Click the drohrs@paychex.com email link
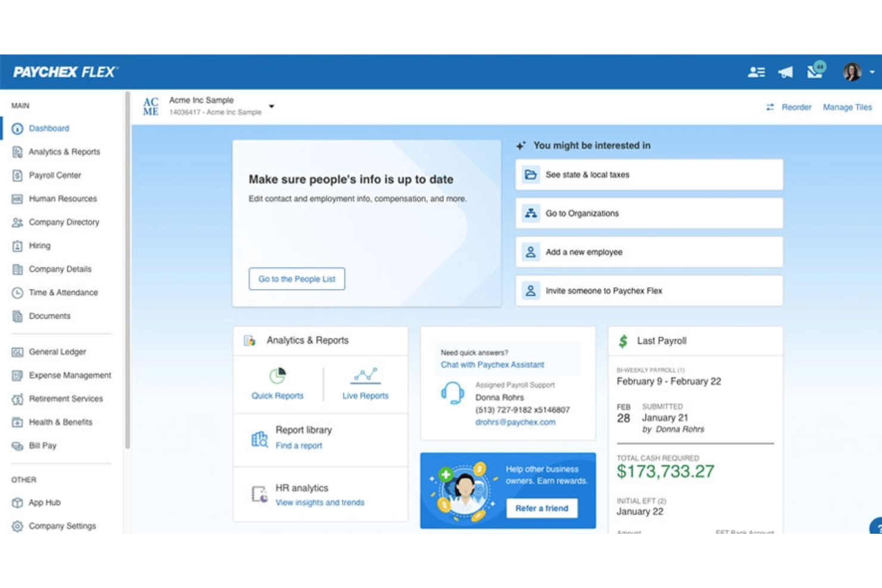This screenshot has height=588, width=882. (x=515, y=422)
